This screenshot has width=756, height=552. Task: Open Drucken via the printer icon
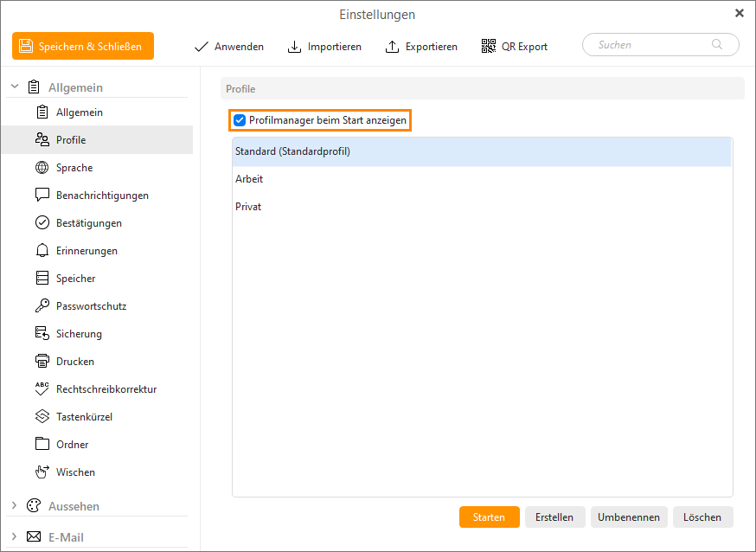point(42,362)
